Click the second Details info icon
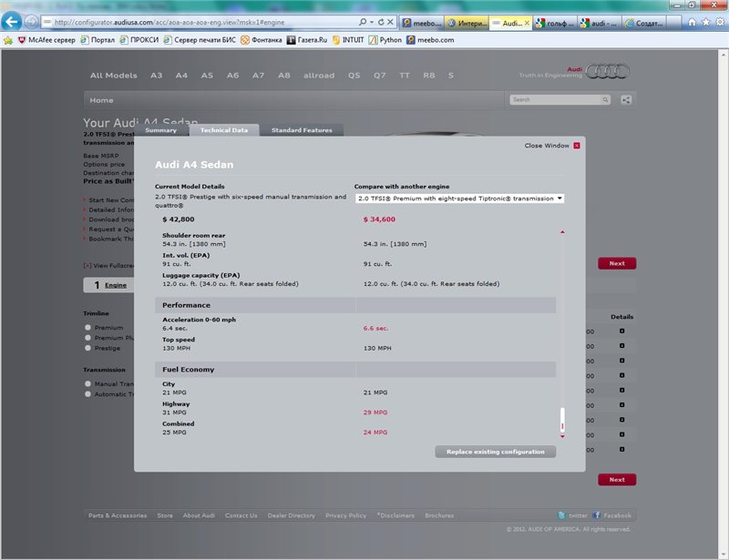 point(621,346)
